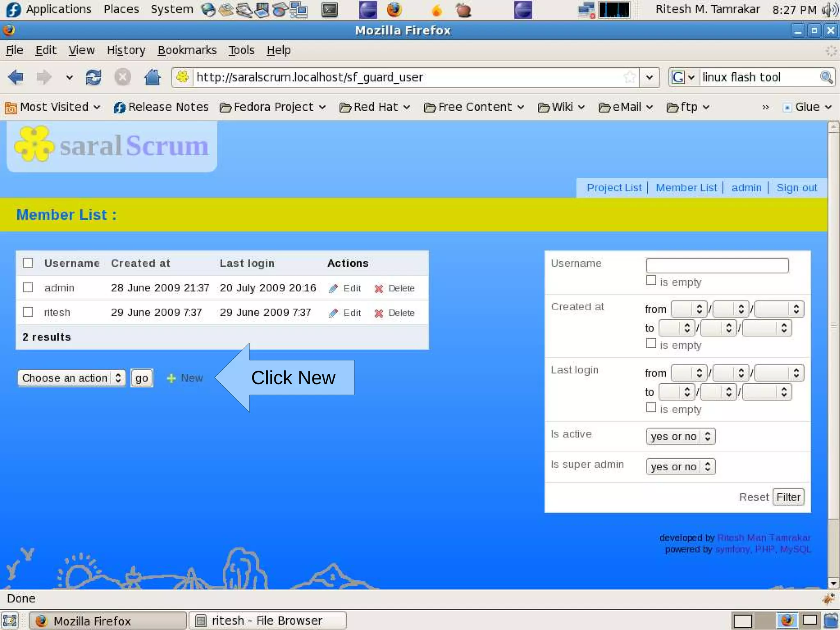The image size is (840, 630).
Task: Click the browser Forward arrow button
Action: pyautogui.click(x=43, y=77)
